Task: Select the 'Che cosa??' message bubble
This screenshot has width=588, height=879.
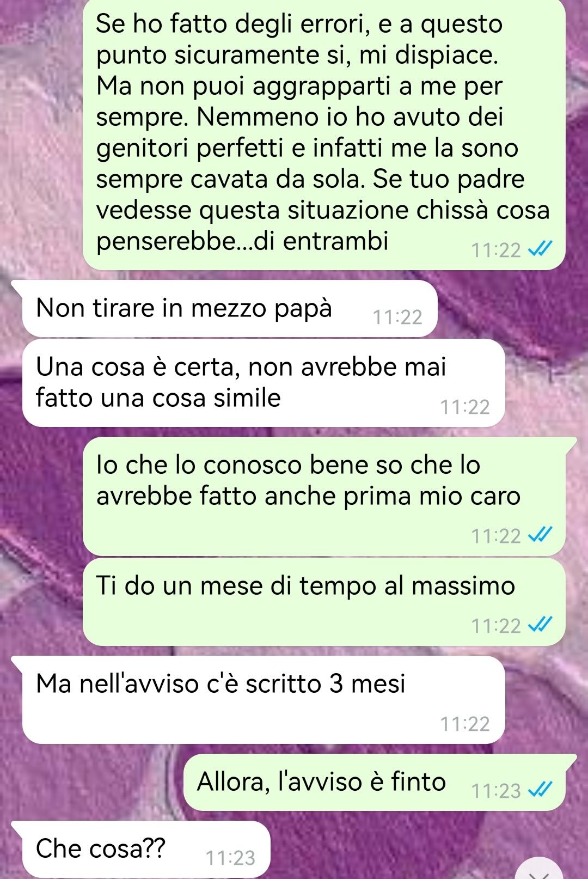Action: [140, 849]
